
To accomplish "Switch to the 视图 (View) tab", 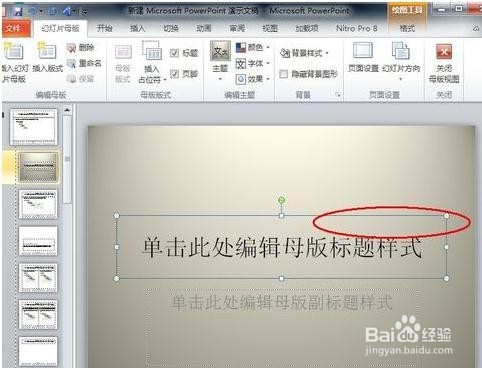I will click(270, 29).
